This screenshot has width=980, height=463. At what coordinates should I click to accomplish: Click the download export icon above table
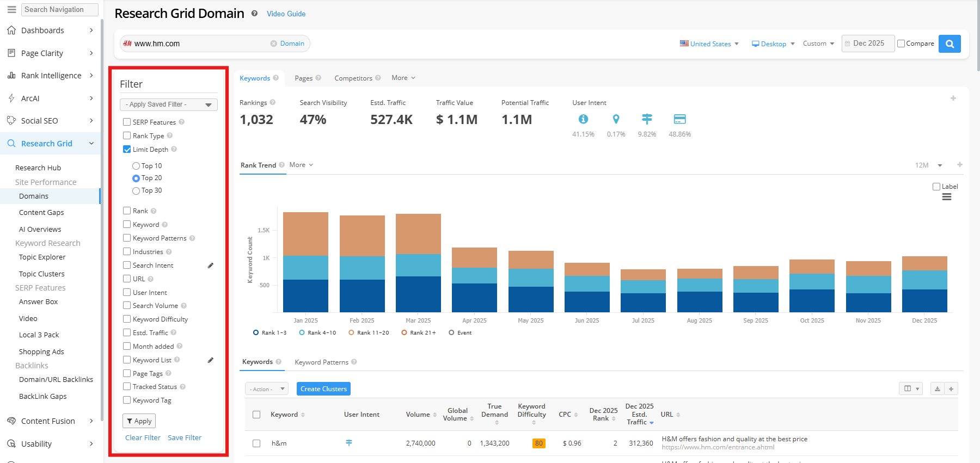click(937, 388)
